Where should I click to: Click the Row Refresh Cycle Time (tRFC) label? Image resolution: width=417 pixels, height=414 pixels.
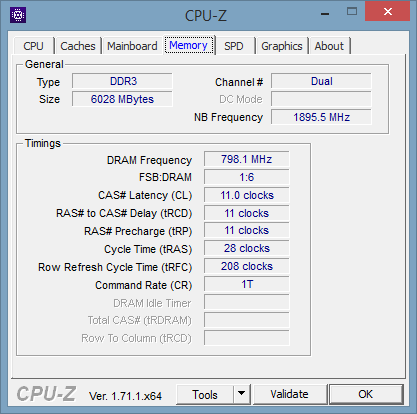(x=115, y=267)
